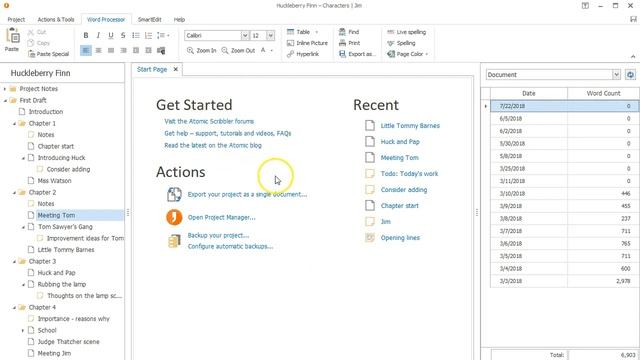Open recent Huck and Pap document

point(400,142)
